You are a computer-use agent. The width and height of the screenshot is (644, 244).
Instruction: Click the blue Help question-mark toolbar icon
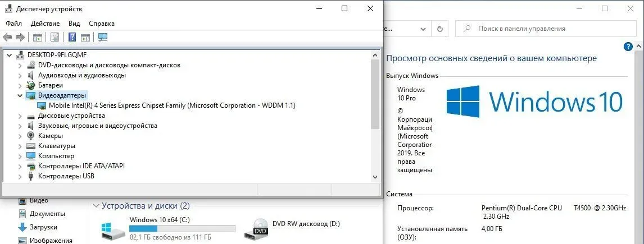[72, 38]
